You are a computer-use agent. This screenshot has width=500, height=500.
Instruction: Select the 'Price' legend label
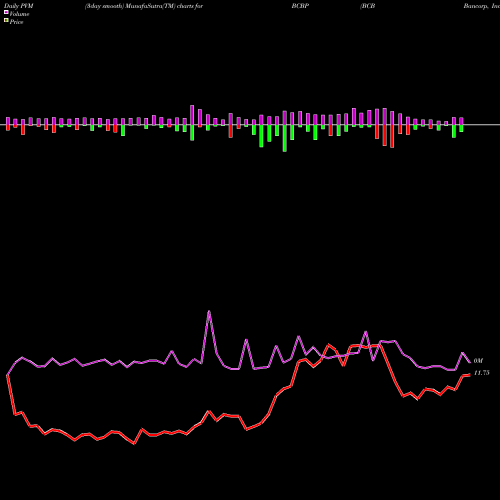coord(16,22)
